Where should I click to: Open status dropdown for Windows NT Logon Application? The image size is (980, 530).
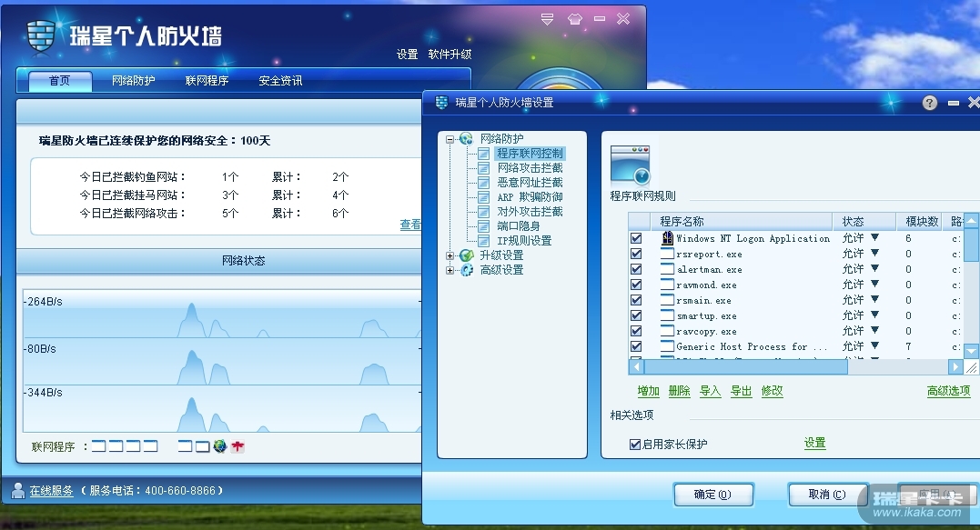(x=875, y=237)
